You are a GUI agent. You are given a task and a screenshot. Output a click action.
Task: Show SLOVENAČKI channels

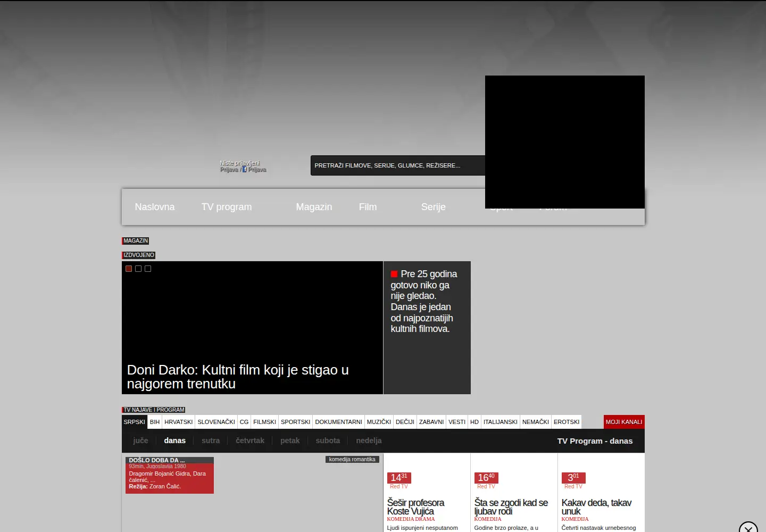[217, 422]
